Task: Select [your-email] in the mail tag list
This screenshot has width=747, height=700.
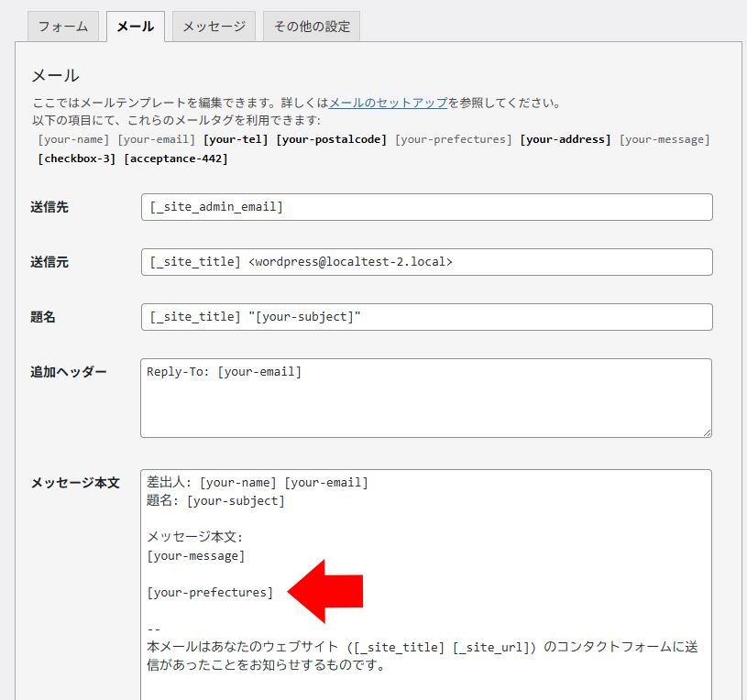Action: 156,139
